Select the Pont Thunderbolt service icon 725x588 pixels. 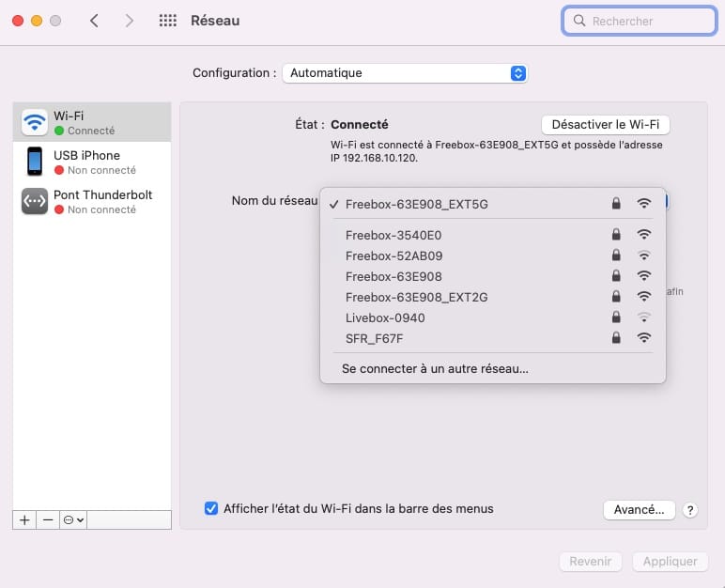click(x=35, y=201)
